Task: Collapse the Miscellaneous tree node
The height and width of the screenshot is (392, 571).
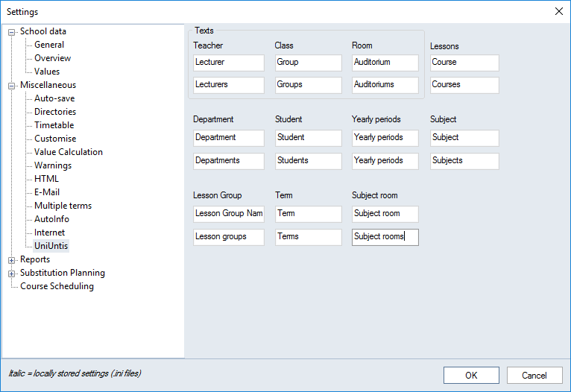Action: 12,86
